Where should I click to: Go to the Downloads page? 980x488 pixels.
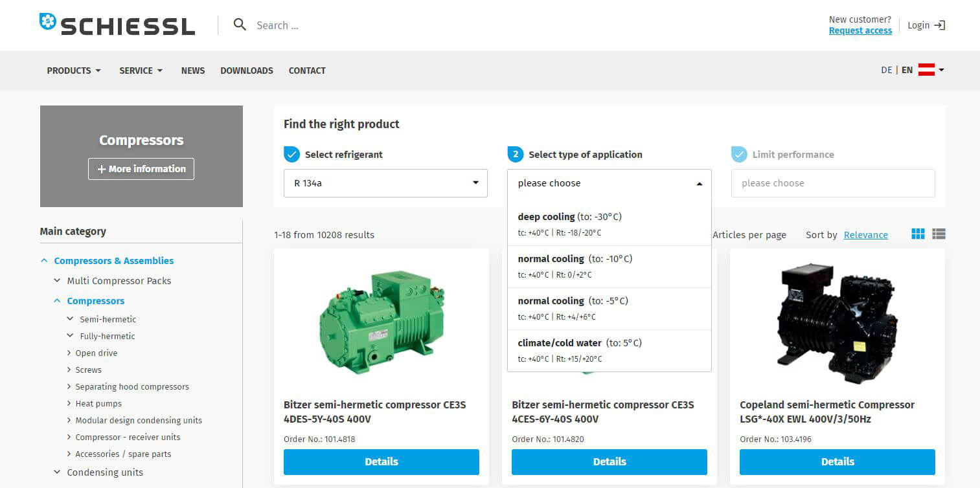(246, 71)
